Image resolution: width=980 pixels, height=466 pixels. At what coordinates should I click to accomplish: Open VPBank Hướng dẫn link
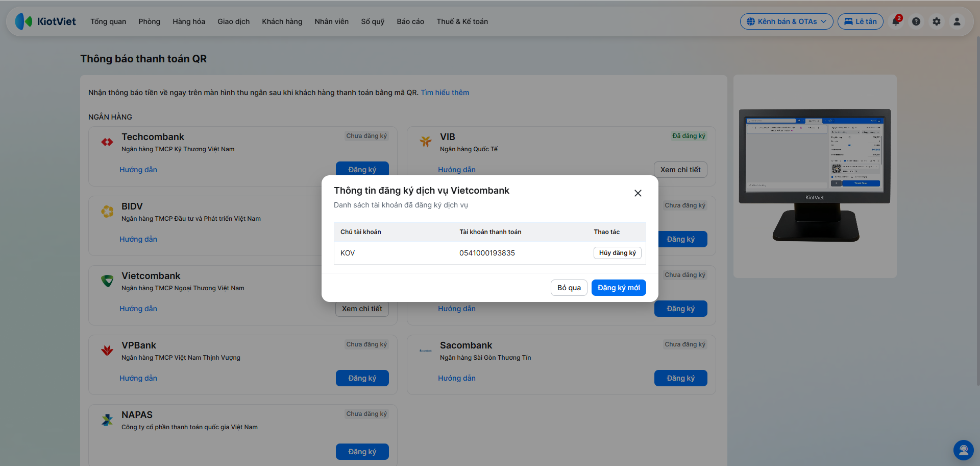tap(138, 378)
